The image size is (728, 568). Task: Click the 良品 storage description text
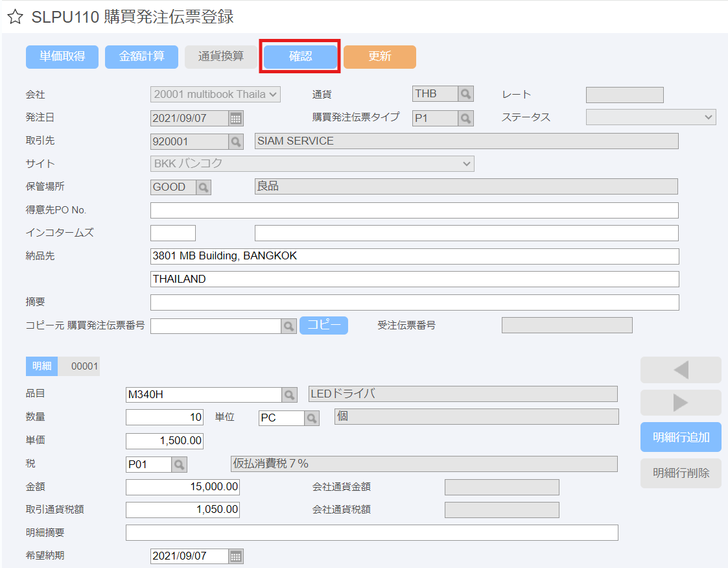point(268,186)
